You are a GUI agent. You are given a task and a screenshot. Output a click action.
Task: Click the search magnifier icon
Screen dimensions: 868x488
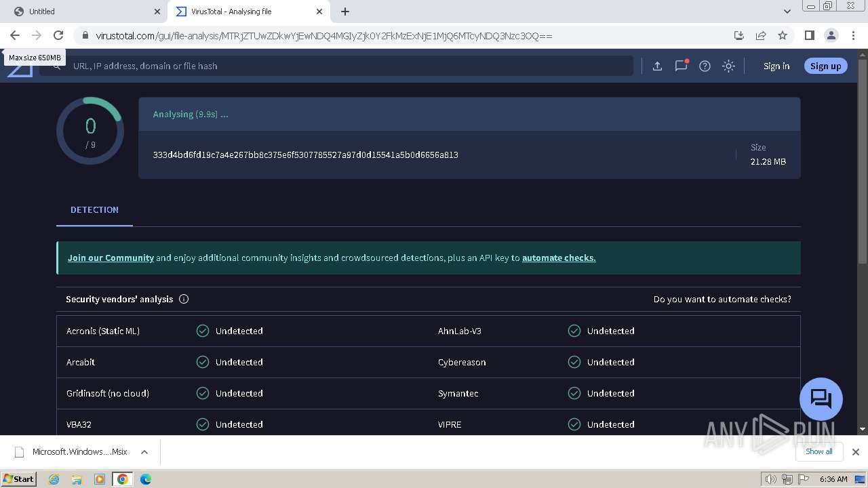click(x=57, y=66)
